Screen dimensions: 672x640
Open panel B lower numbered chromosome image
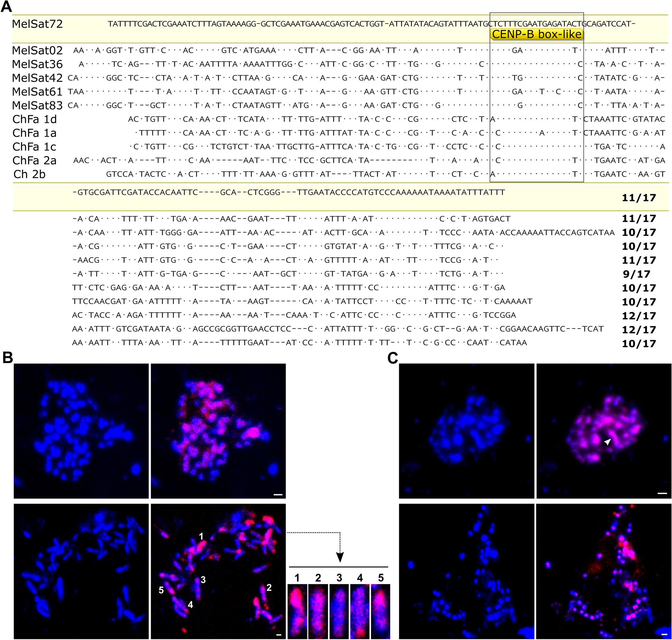(x=218, y=571)
